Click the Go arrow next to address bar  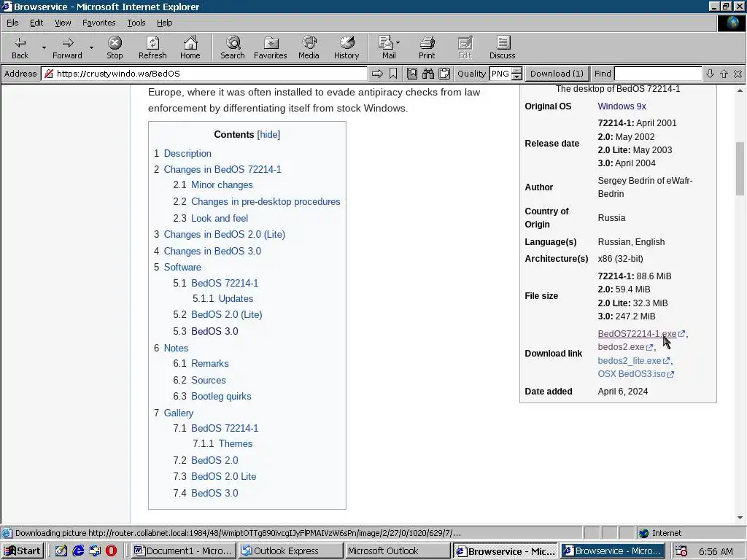click(377, 74)
